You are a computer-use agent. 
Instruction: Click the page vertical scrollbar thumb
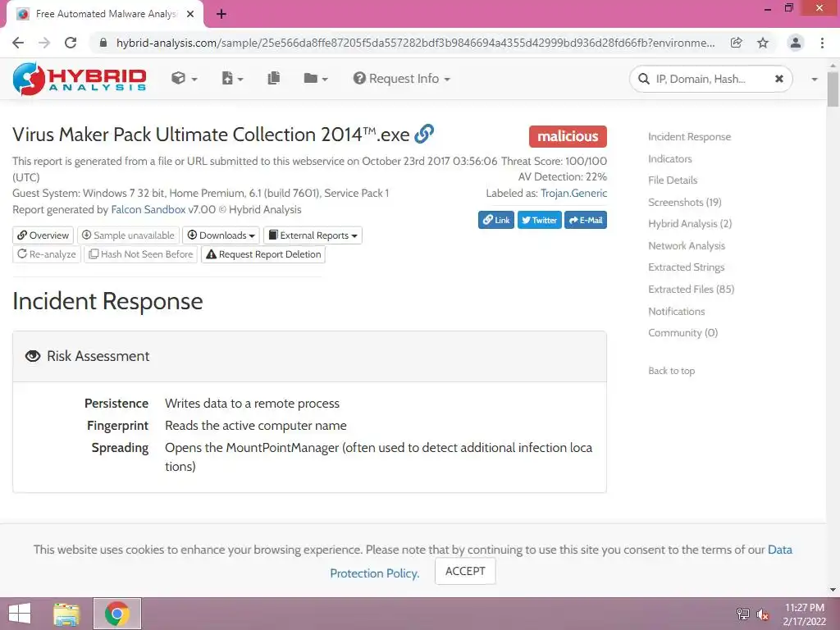pyautogui.click(x=833, y=89)
